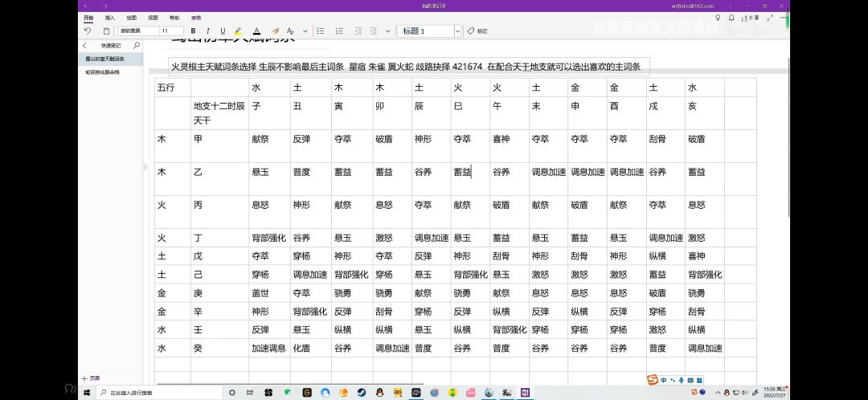Open the notifications bell icon
The image size is (868, 400).
pyautogui.click(x=734, y=17)
